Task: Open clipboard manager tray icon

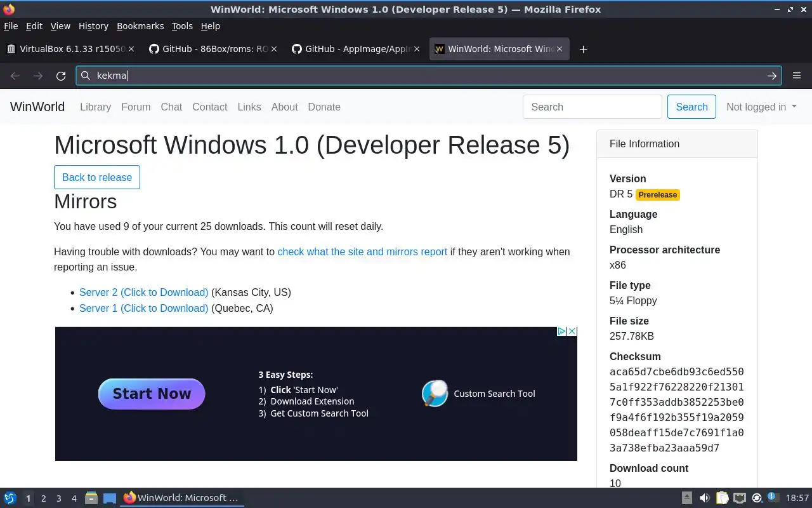Action: tap(722, 498)
